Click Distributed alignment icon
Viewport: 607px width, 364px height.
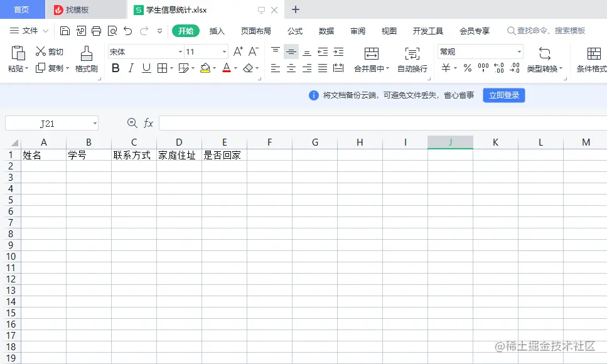coord(338,68)
